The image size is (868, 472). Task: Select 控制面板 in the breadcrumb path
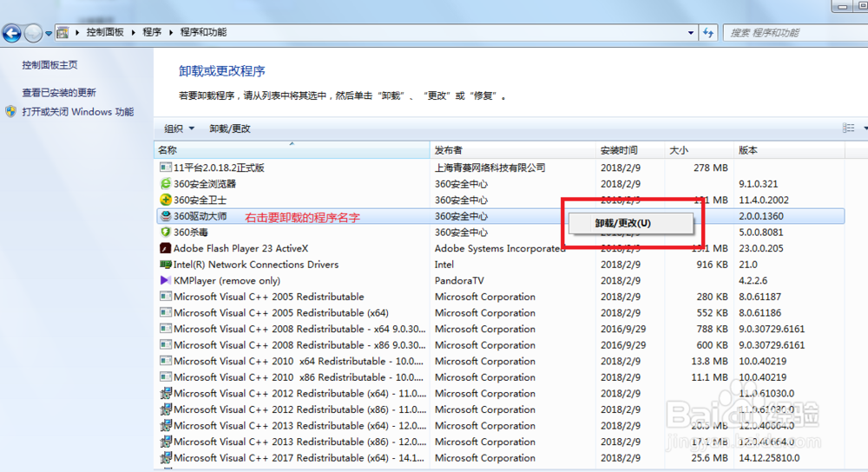point(105,32)
